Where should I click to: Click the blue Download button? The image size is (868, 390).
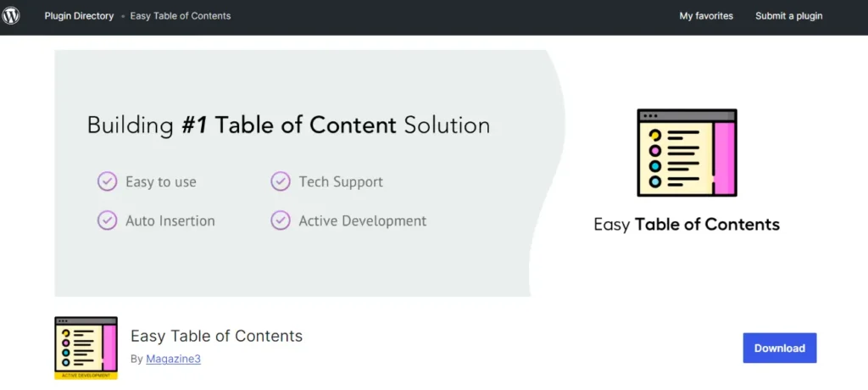780,348
